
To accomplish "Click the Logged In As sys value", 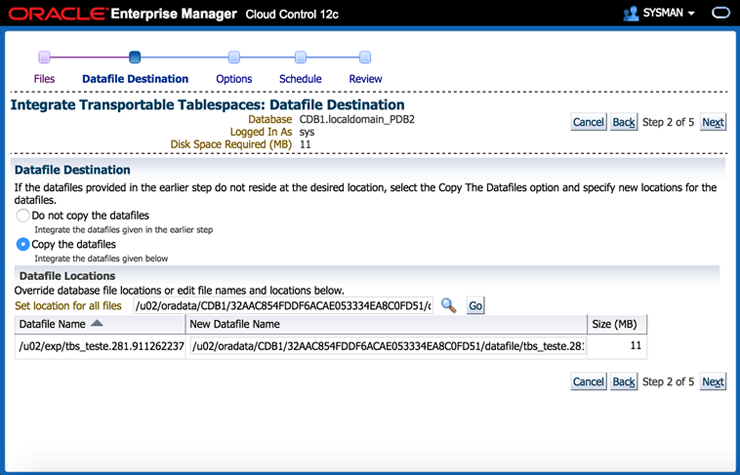I will 307,132.
